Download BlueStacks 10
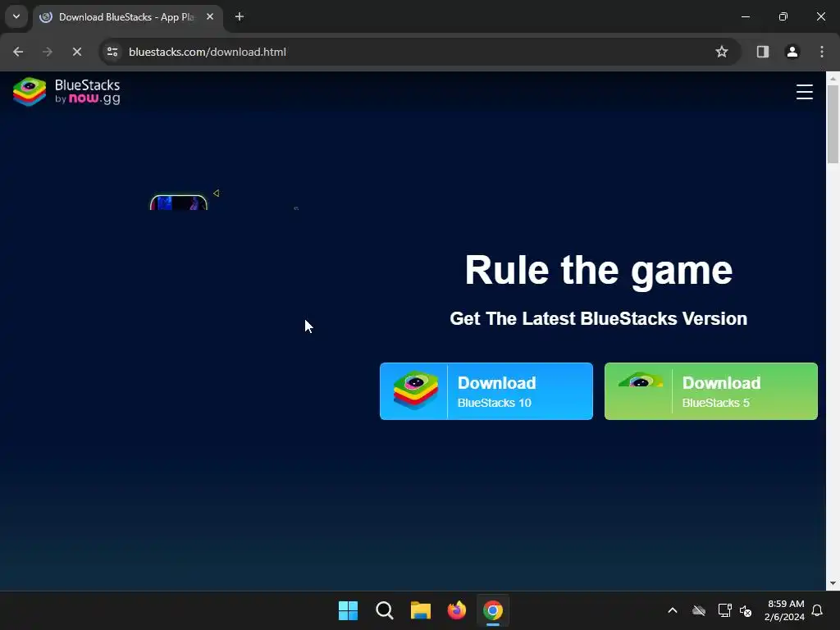The width and height of the screenshot is (840, 630). pyautogui.click(x=486, y=391)
